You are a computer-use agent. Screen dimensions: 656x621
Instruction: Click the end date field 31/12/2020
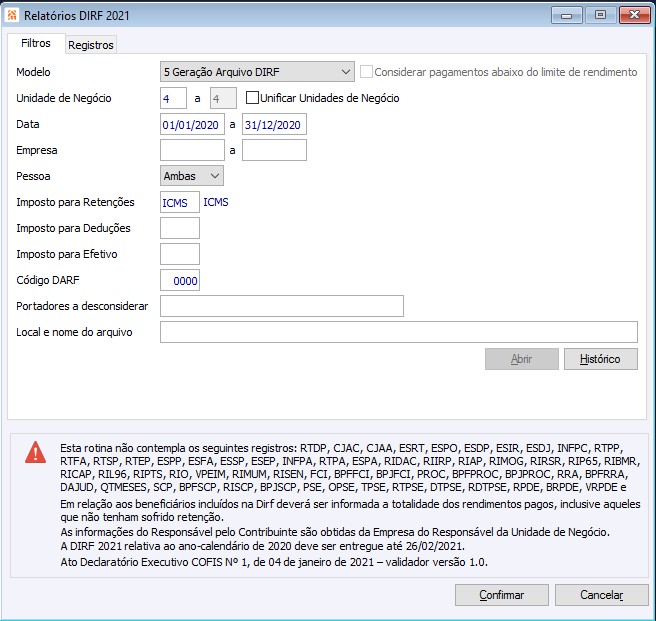(x=274, y=124)
